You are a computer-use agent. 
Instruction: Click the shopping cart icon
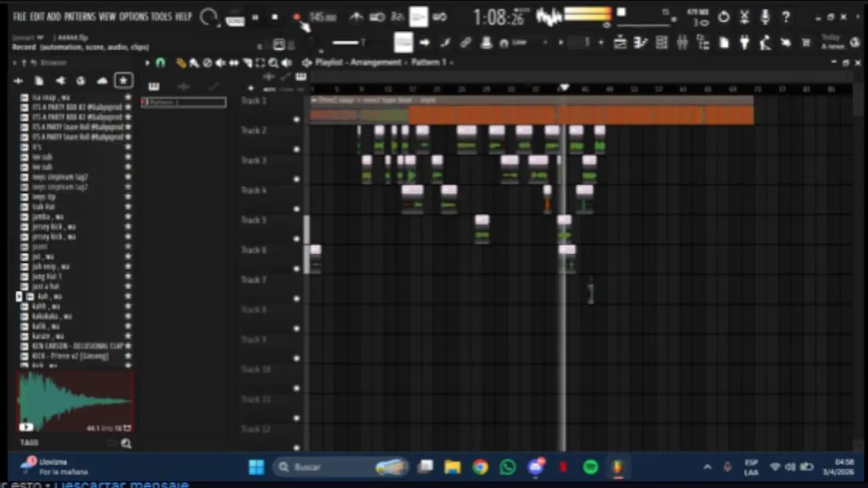coord(806,43)
